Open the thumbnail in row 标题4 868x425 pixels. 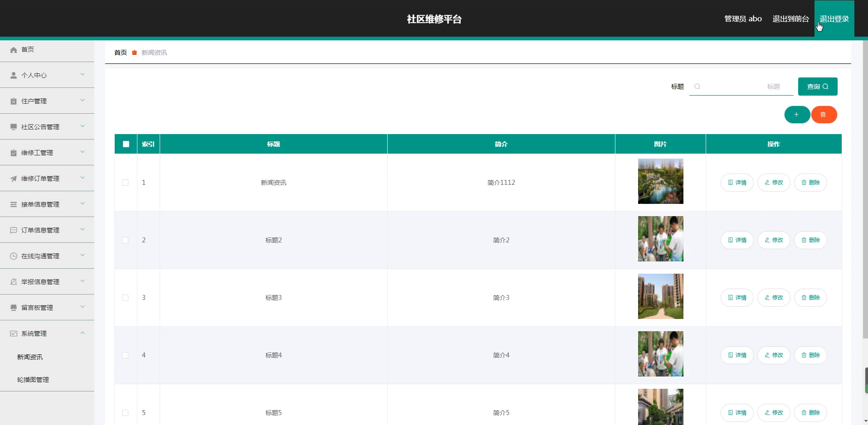tap(660, 354)
